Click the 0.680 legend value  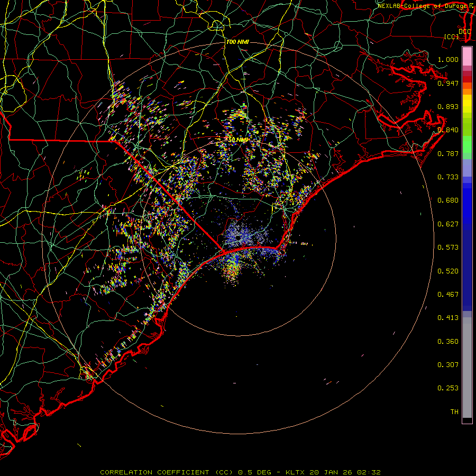pos(448,200)
